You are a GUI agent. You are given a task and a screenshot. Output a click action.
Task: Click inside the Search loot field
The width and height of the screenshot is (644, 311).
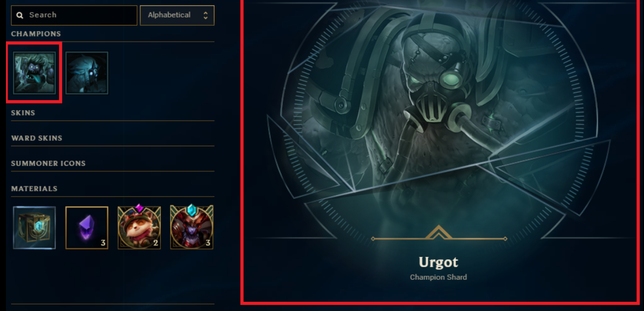[74, 15]
